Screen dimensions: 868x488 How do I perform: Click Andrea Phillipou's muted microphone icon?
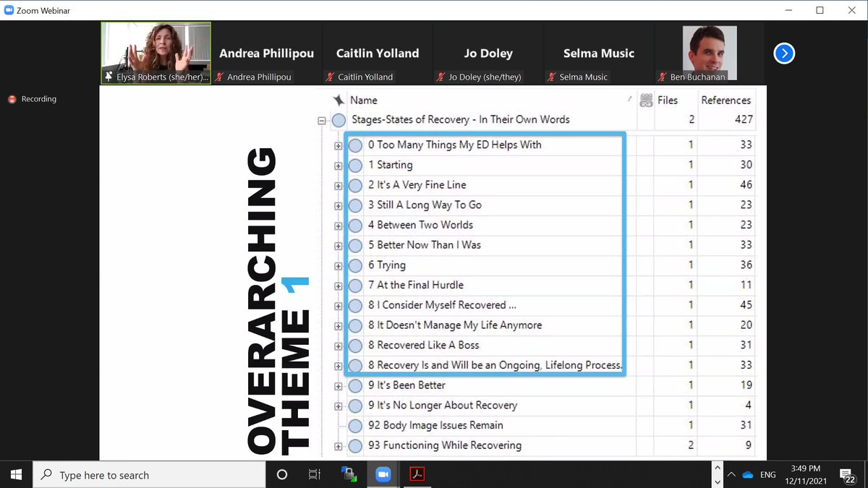(x=221, y=77)
